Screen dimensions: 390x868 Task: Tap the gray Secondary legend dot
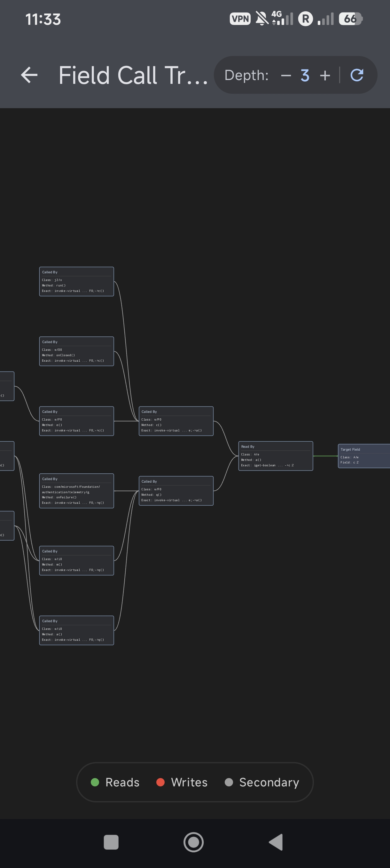[229, 782]
